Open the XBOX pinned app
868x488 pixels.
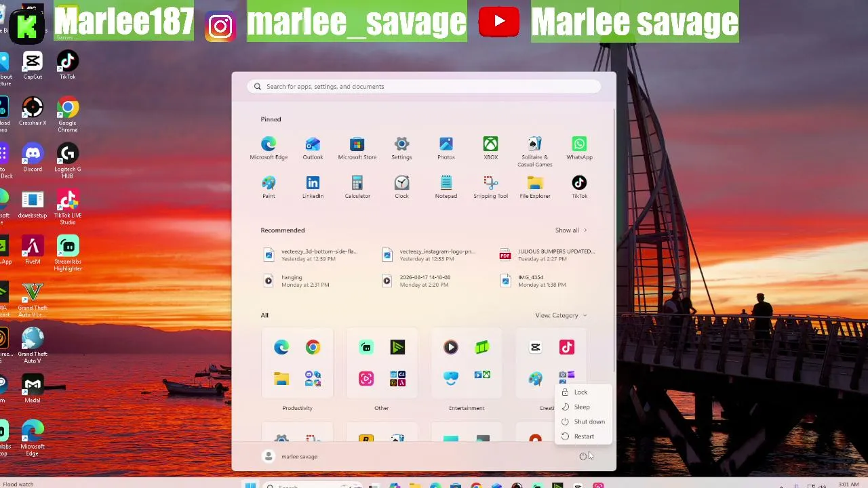[x=490, y=148]
